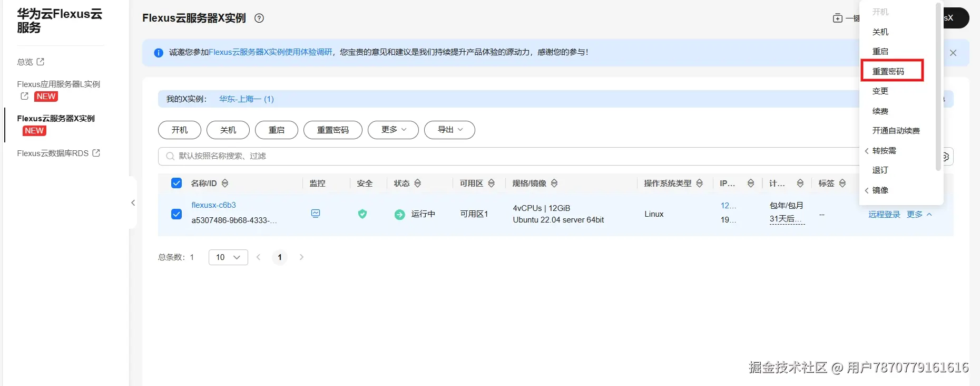Viewport: 980px width, 386px height.
Task: Open Flexus云服务器X实例使用体验调研 survey link
Action: [x=271, y=52]
